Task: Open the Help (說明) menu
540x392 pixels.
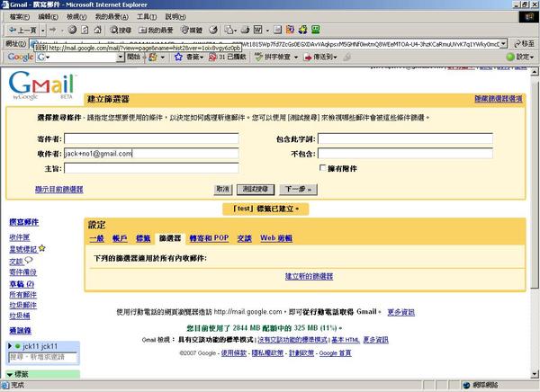Action: point(175,16)
